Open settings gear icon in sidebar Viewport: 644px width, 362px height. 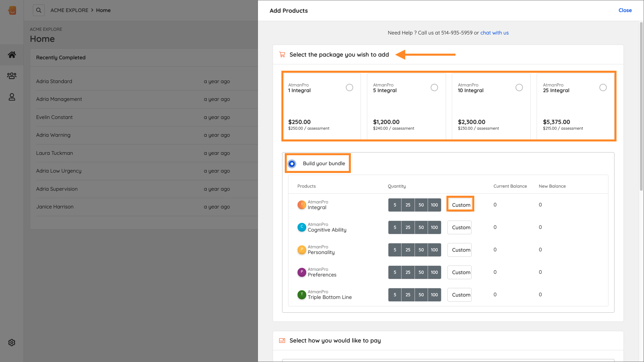[x=12, y=343]
